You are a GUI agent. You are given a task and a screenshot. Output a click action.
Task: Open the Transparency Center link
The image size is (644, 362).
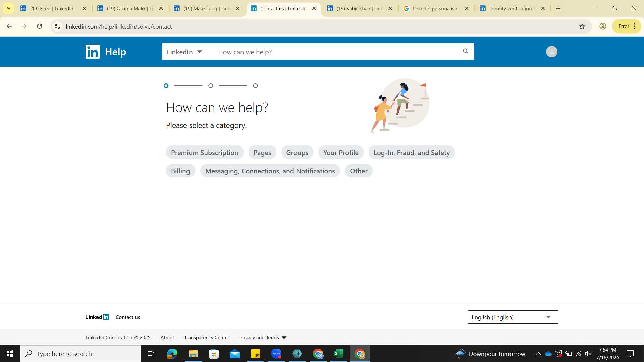207,338
